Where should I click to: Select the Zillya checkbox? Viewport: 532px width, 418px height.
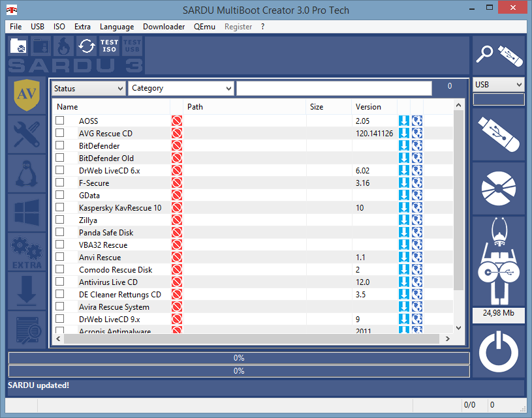tap(59, 220)
